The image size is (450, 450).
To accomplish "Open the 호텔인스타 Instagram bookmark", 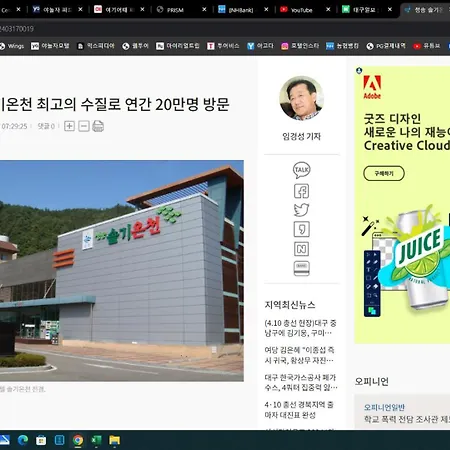I will [300, 46].
